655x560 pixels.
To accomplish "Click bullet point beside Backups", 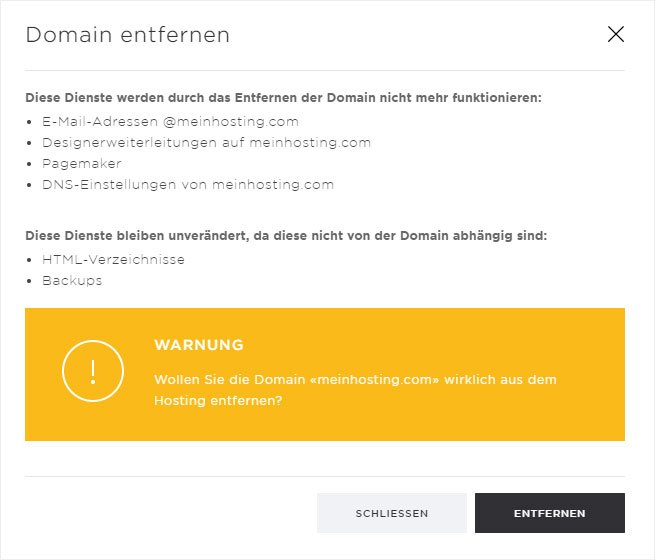I will pos(29,281).
